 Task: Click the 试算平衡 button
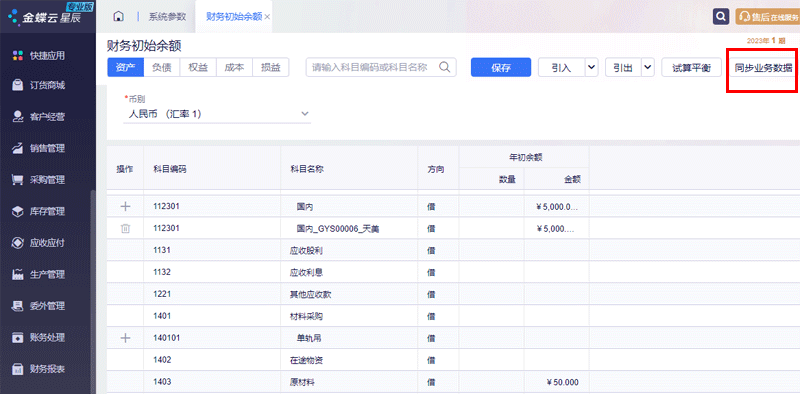(691, 67)
